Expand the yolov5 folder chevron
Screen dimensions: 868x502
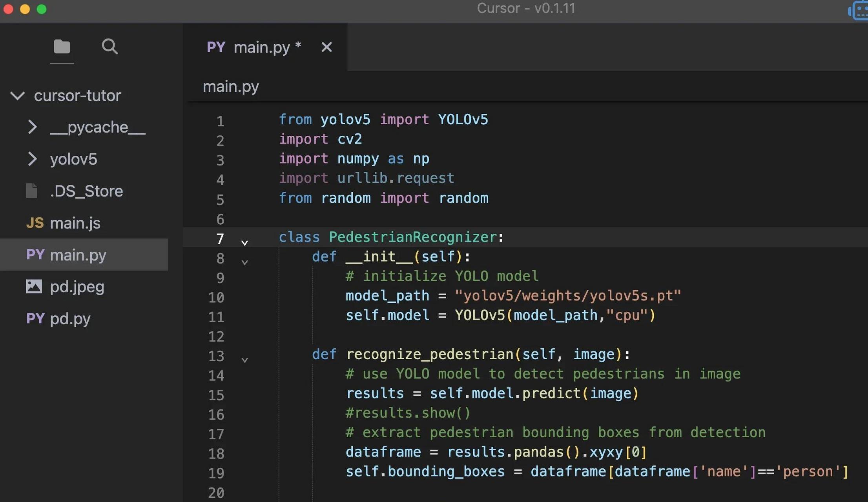click(33, 159)
